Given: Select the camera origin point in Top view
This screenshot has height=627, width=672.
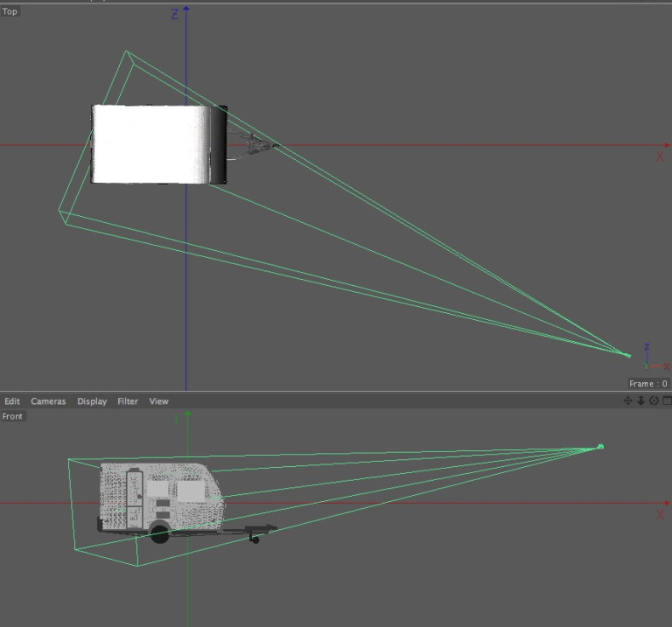Looking at the screenshot, I should (x=627, y=354).
